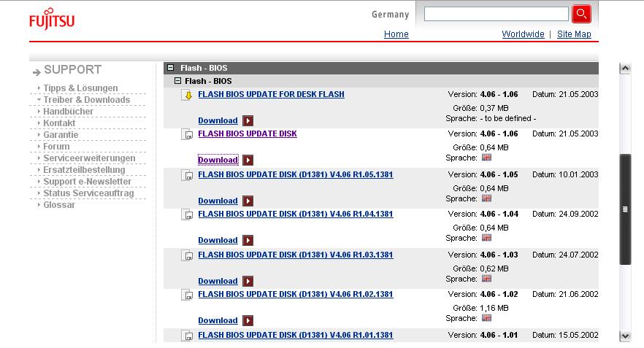
Task: Select Ersatzteilbestellung in sidebar
Action: pyautogui.click(x=84, y=170)
